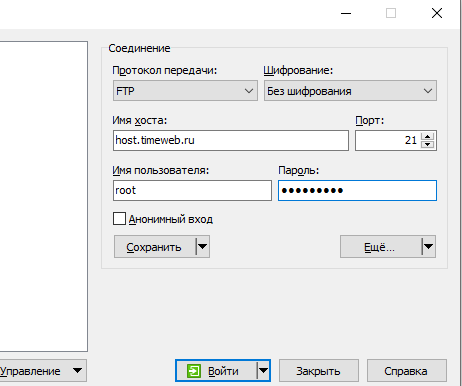Close the login window
462x386 pixels.
[437, 13]
